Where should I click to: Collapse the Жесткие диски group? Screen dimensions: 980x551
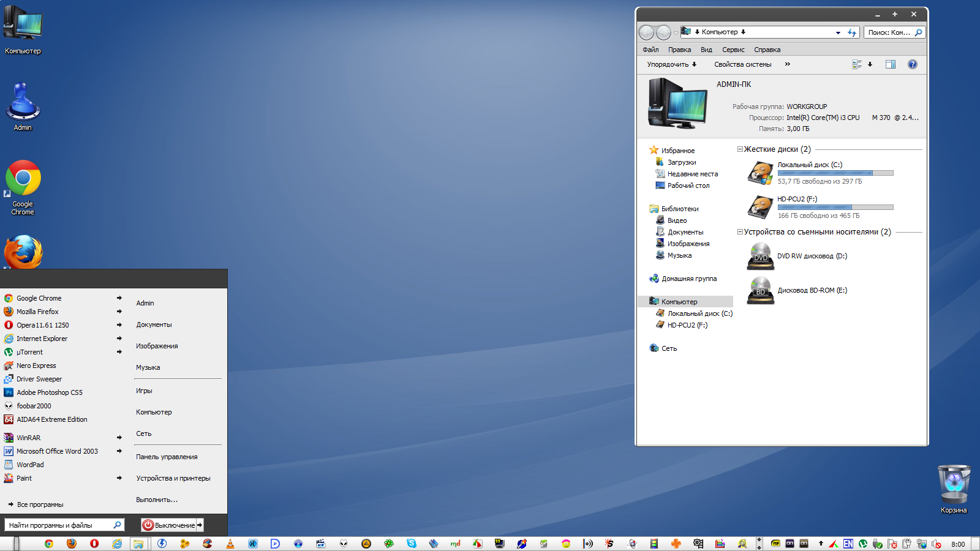[740, 149]
